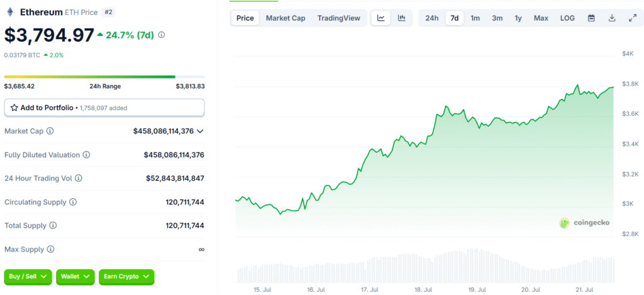Download the chart data

click(x=612, y=18)
